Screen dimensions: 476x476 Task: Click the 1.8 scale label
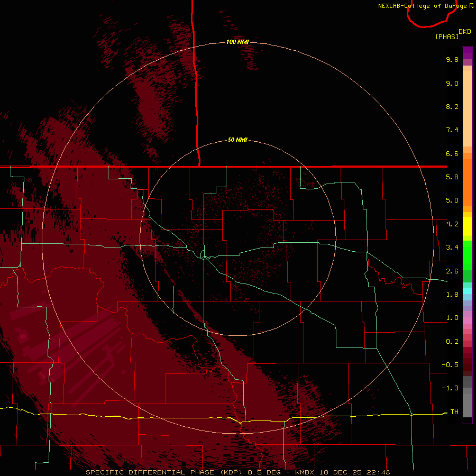tap(452, 295)
